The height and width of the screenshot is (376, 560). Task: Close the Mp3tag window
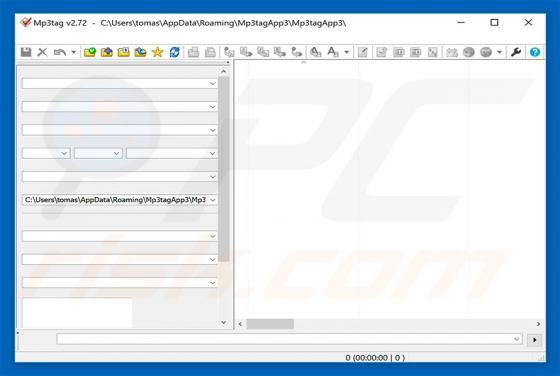pos(528,22)
